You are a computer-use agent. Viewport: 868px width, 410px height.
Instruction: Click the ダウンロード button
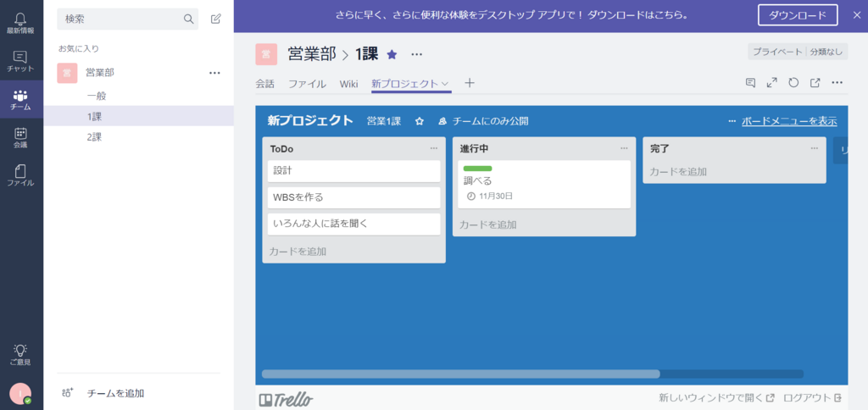coord(798,15)
